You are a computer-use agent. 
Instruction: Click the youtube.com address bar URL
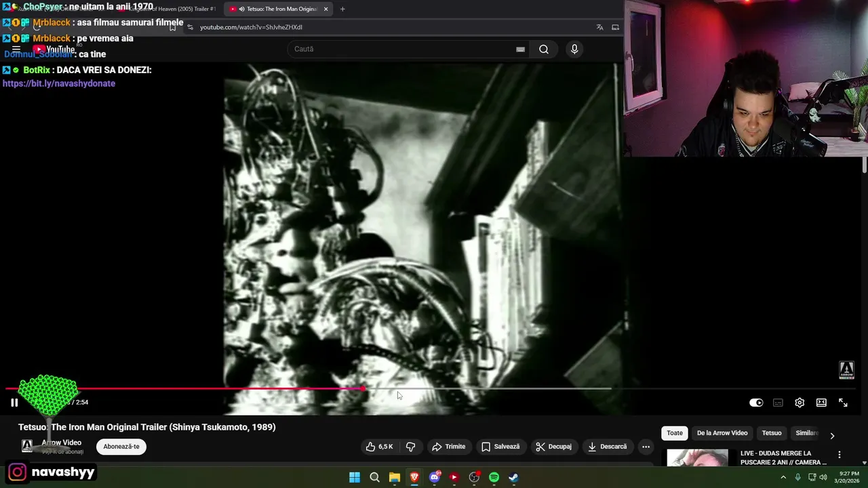pos(251,27)
